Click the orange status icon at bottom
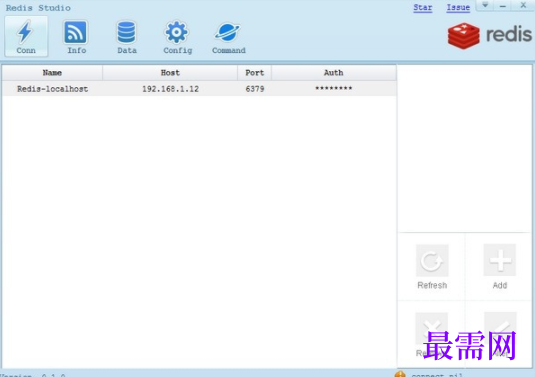535x377 pixels. (400, 374)
